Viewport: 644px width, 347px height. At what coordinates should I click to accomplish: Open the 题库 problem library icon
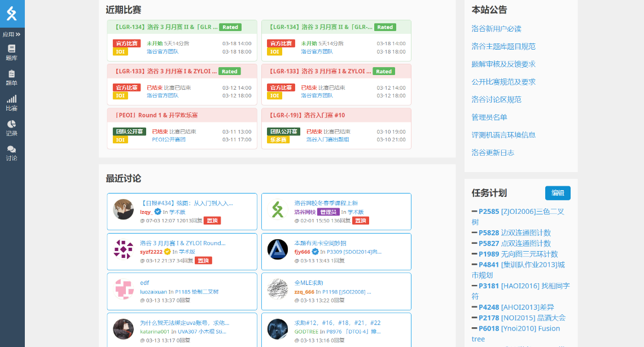click(12, 52)
